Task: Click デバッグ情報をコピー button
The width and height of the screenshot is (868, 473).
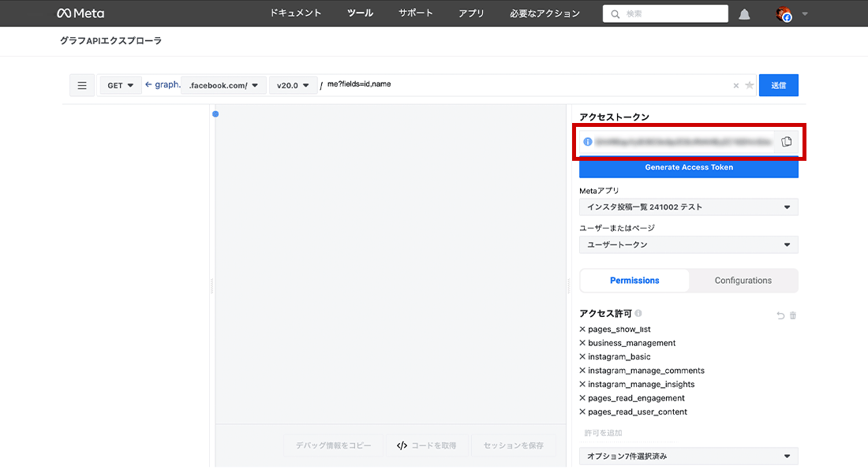Action: (333, 445)
